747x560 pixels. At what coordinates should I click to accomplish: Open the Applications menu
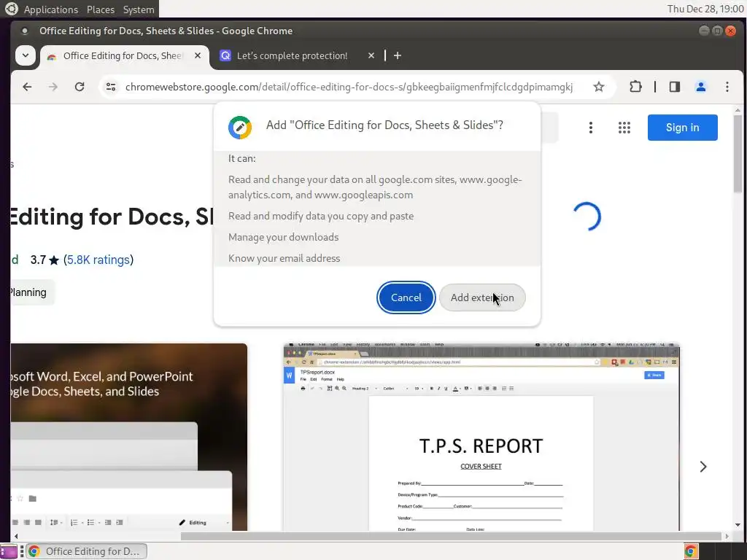(50, 9)
